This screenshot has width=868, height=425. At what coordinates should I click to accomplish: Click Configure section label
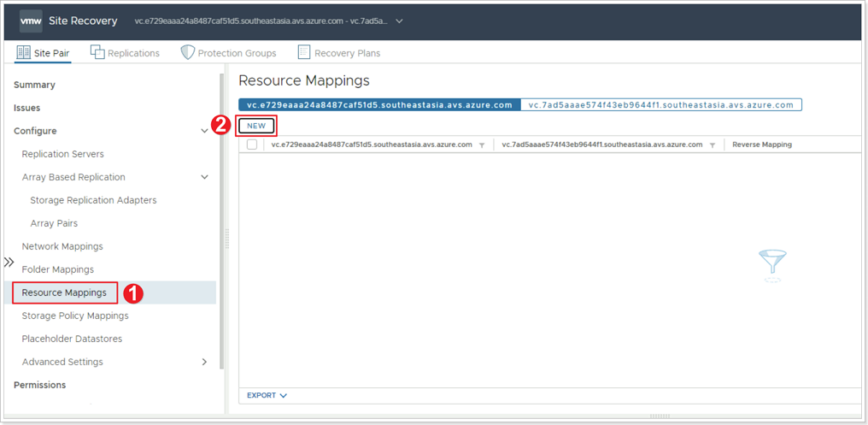(35, 132)
